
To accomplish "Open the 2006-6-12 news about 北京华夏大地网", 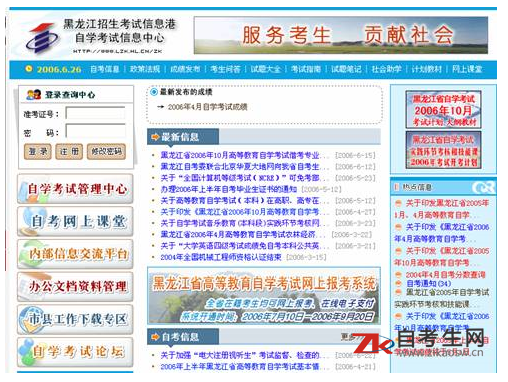I will 245,167.
